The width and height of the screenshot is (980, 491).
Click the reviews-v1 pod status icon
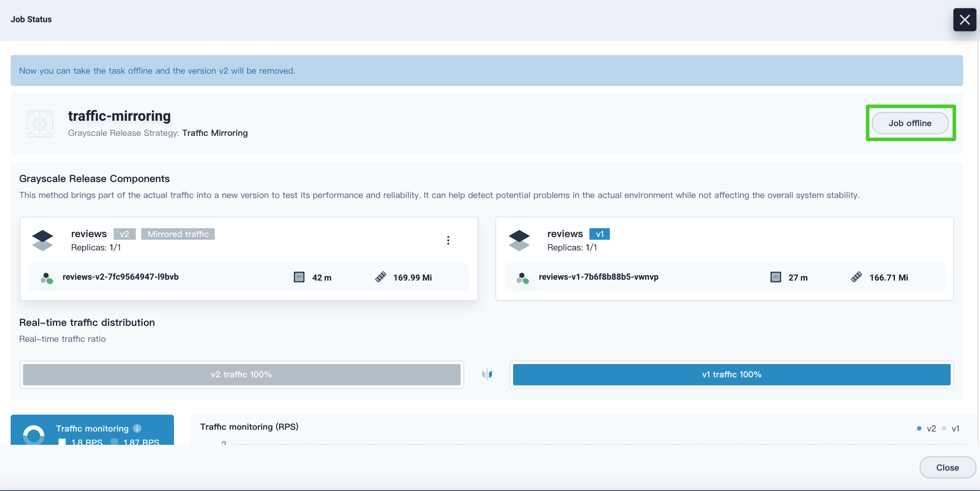click(x=523, y=277)
